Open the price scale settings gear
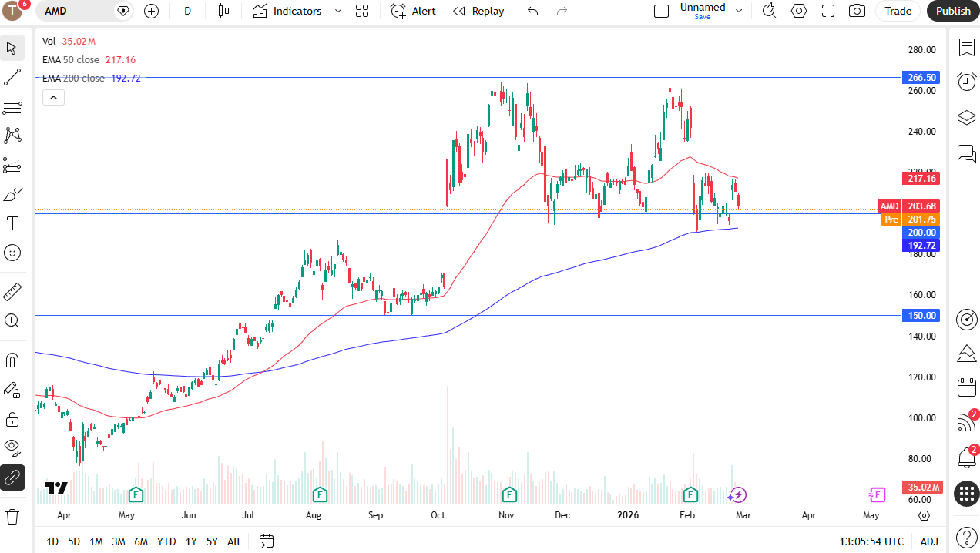This screenshot has width=980, height=553. pos(924,515)
